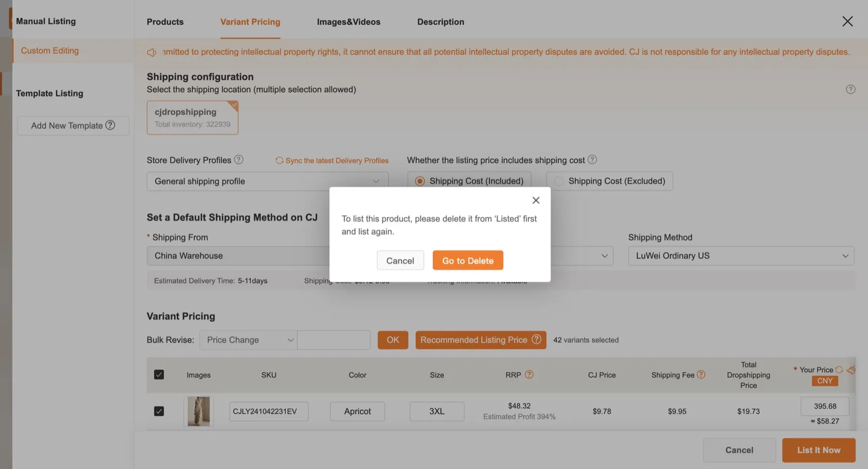Click the Your Price field showing 395.68

point(825,406)
